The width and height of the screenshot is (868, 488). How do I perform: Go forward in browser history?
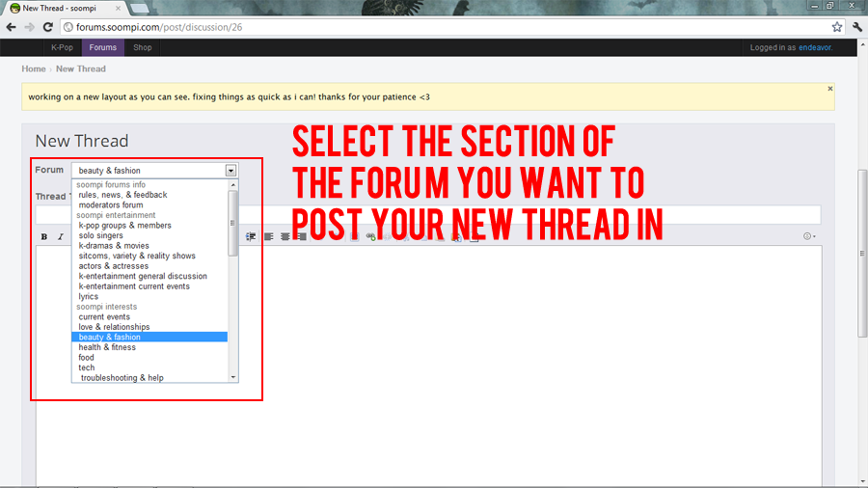pyautogui.click(x=29, y=27)
